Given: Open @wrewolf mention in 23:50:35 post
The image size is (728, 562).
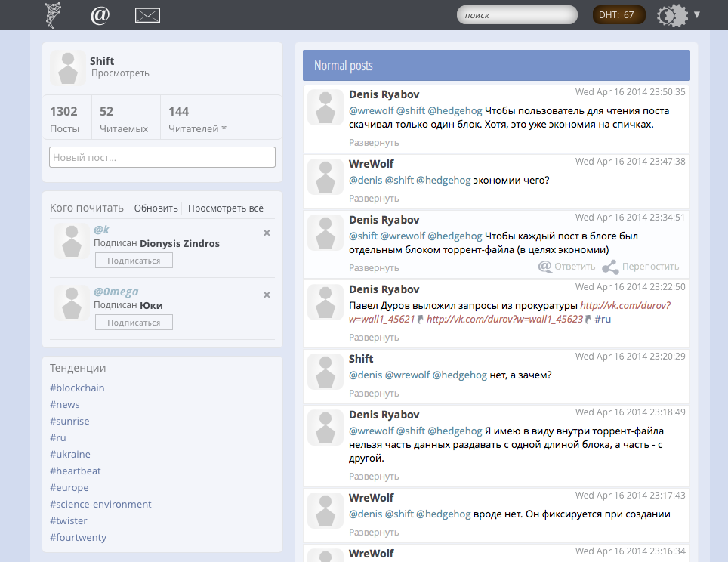Looking at the screenshot, I should coord(372,110).
